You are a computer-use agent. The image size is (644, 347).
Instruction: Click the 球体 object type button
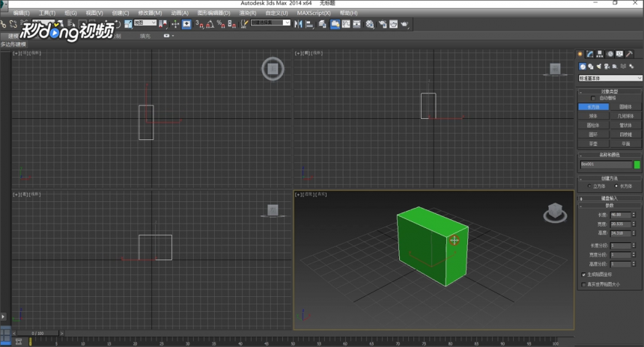[594, 116]
